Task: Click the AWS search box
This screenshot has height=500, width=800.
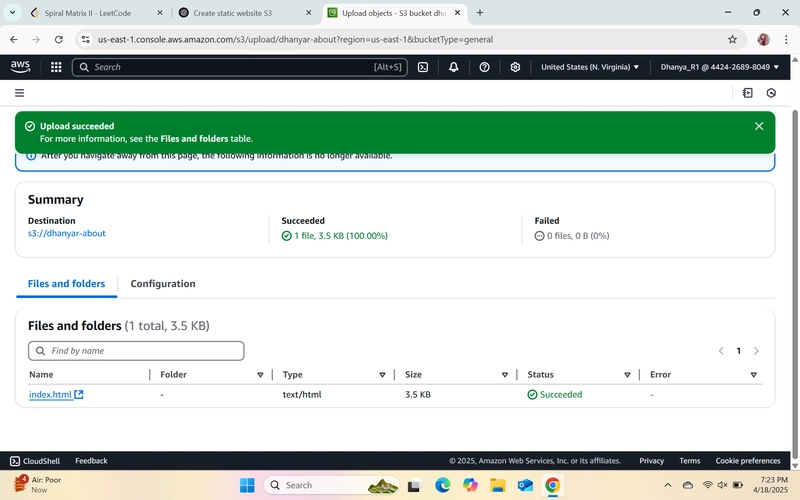Action: 240,67
